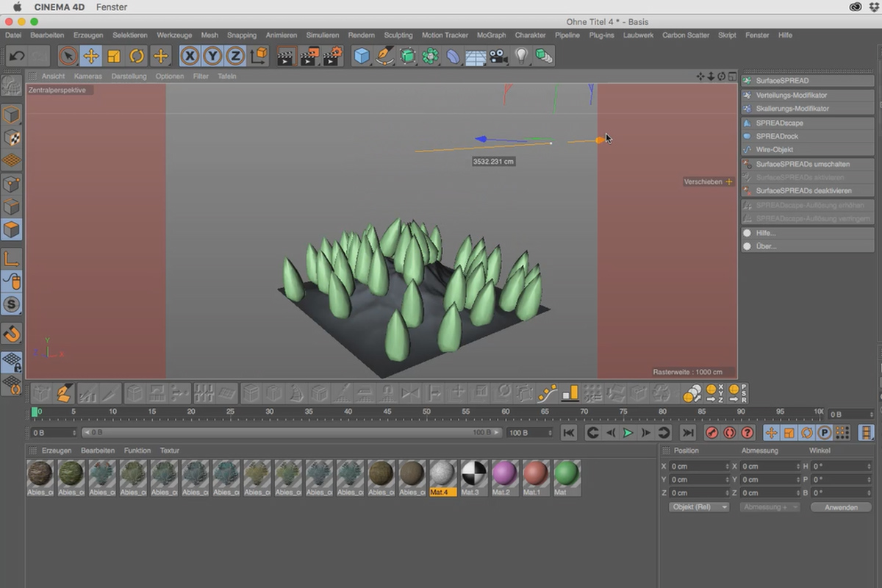This screenshot has width=882, height=588.
Task: Select the Live Selection arrow tool
Action: point(68,56)
